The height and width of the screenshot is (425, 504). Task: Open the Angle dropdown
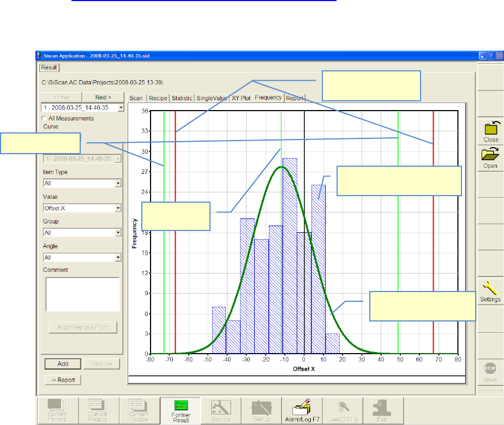click(118, 258)
